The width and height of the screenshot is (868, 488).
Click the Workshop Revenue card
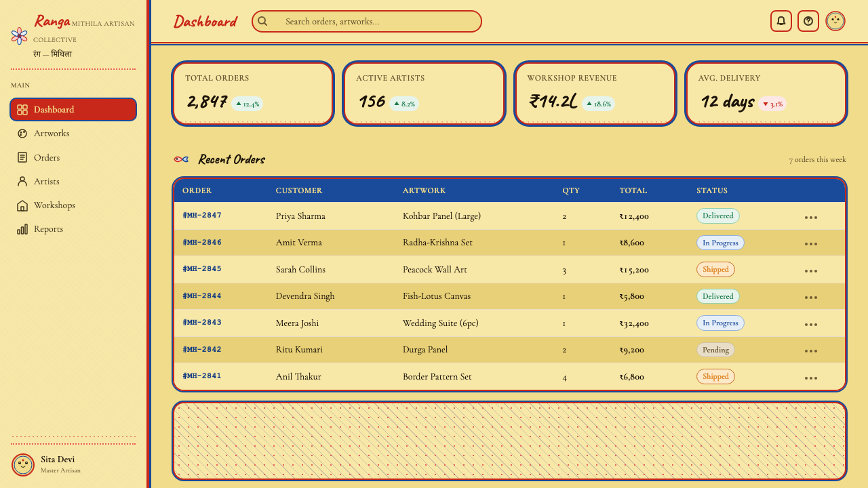point(595,94)
